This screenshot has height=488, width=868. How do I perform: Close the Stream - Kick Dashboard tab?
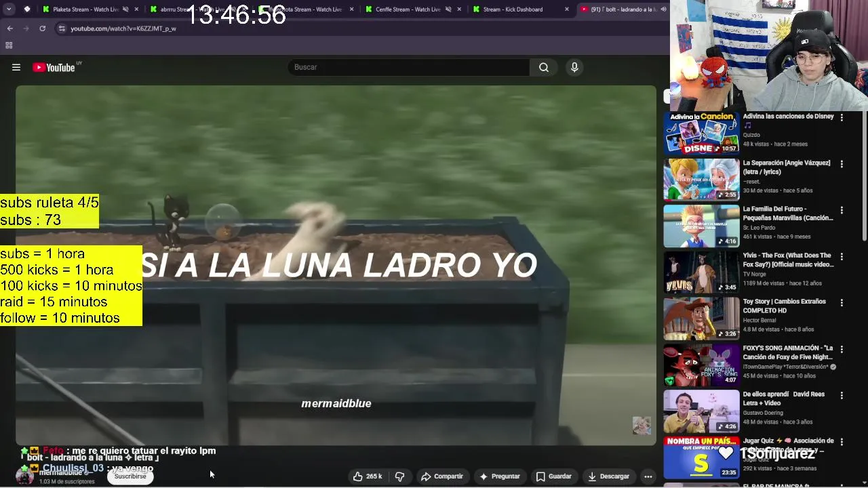click(567, 9)
